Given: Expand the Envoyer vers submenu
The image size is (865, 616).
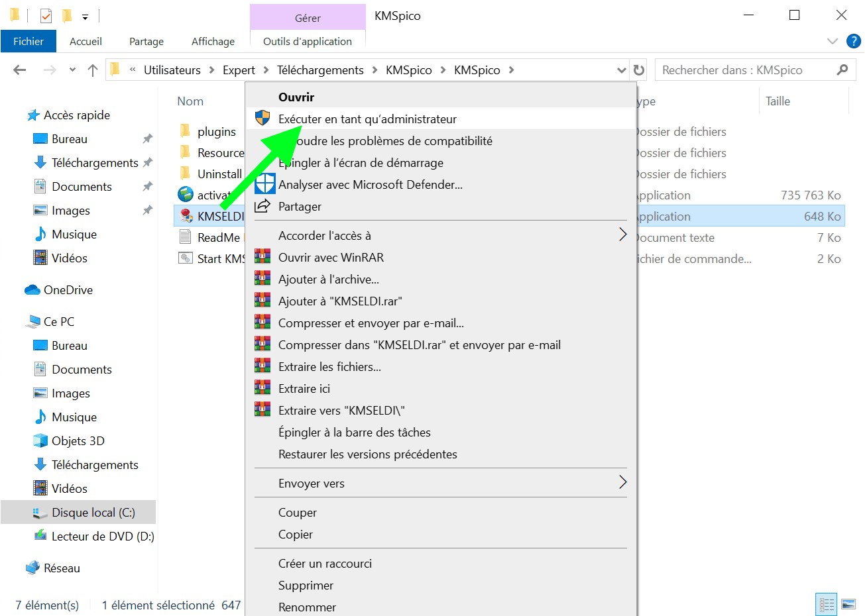Looking at the screenshot, I should pos(622,483).
